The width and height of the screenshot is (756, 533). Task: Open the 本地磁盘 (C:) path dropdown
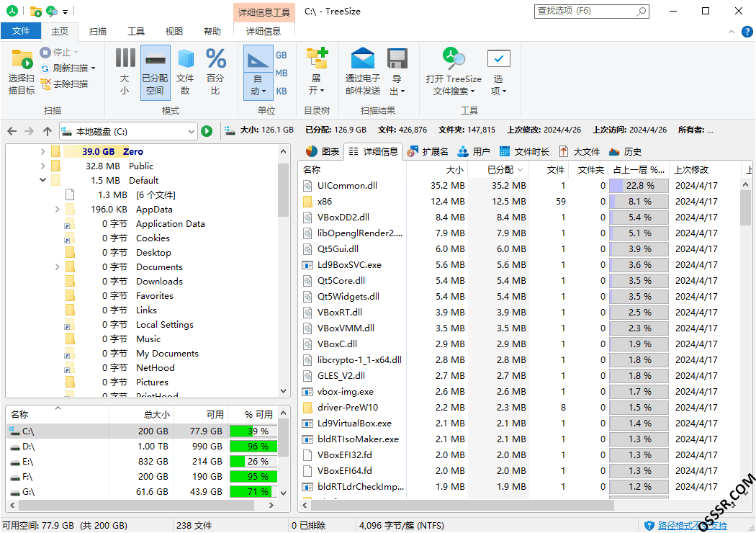(192, 131)
